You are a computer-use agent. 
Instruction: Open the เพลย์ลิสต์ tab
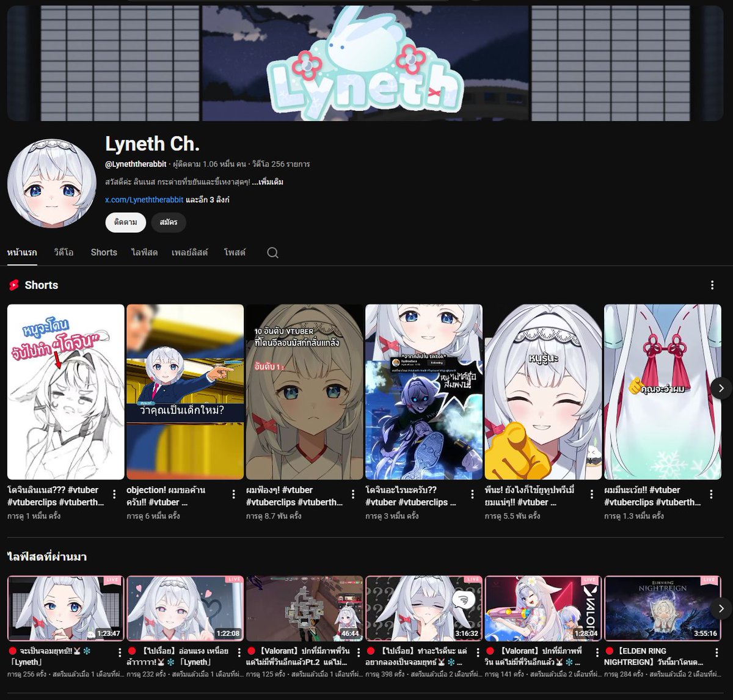190,252
